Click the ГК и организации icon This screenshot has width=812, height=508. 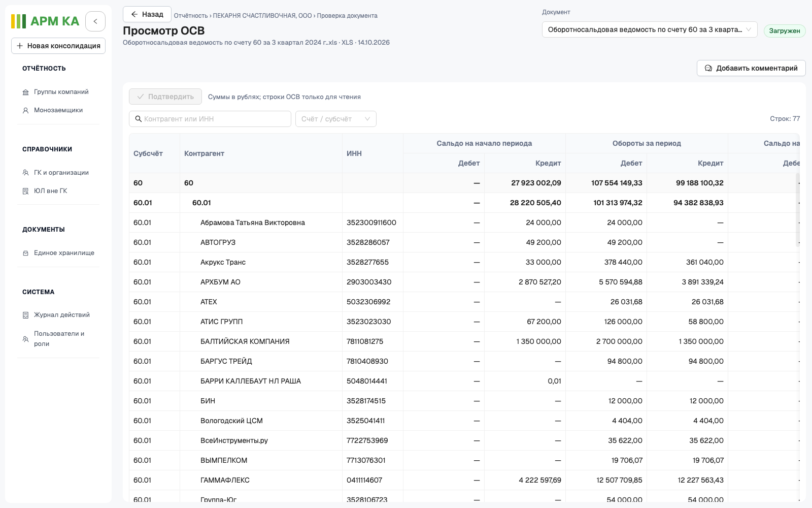click(x=25, y=173)
